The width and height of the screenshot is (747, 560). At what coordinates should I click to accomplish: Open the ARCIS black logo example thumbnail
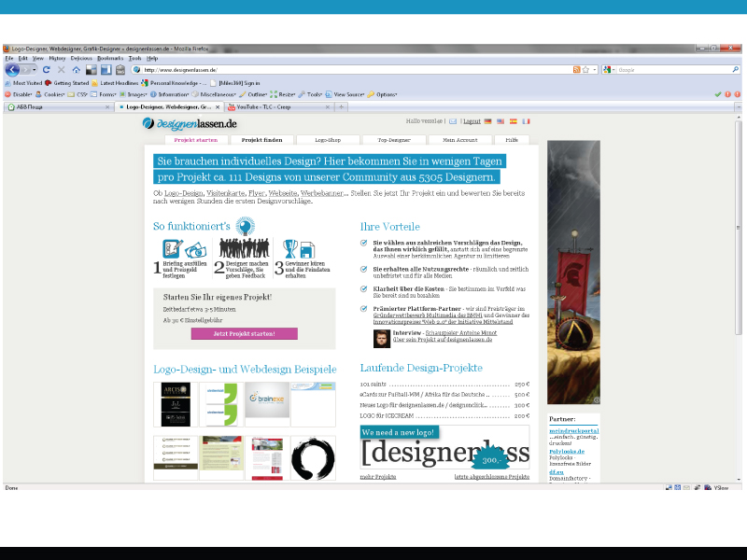tap(176, 404)
